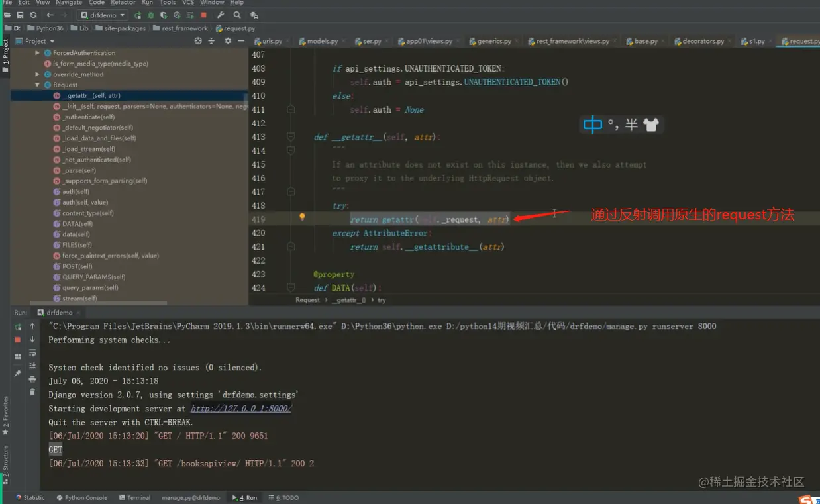Stop the process via toolbar red square
Viewport: 820px width, 504px height.
pos(203,15)
